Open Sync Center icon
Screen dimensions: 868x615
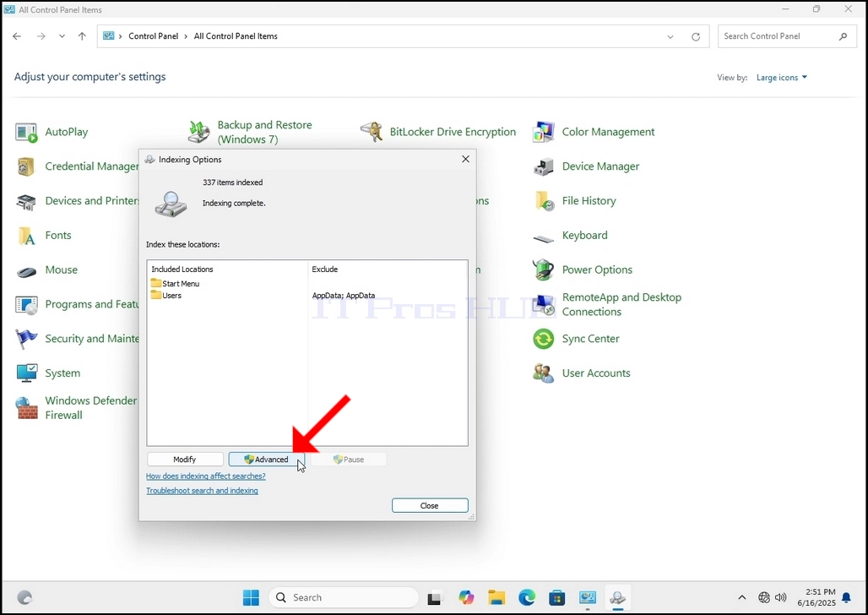point(544,339)
